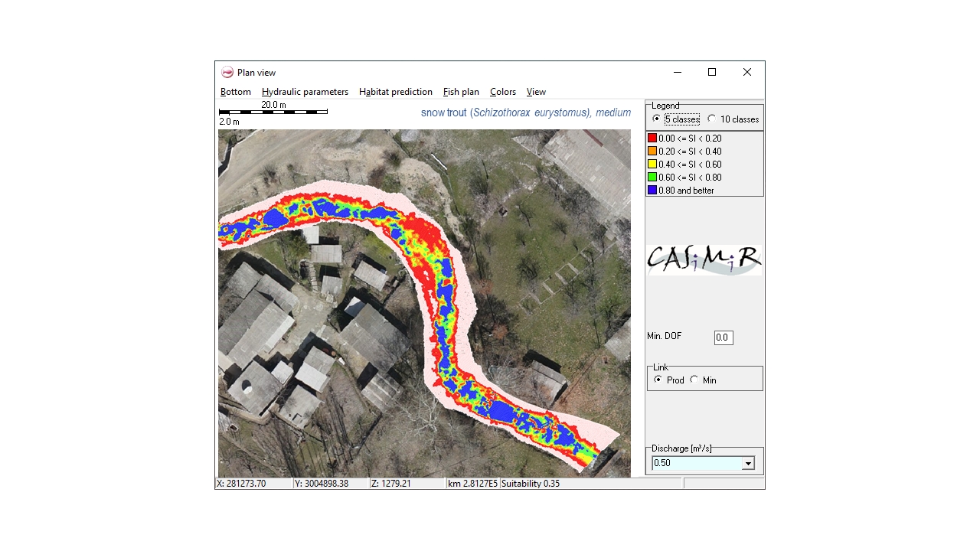
Task: Click the yellow 0.40–0.60 legend swatch
Action: [x=652, y=165]
